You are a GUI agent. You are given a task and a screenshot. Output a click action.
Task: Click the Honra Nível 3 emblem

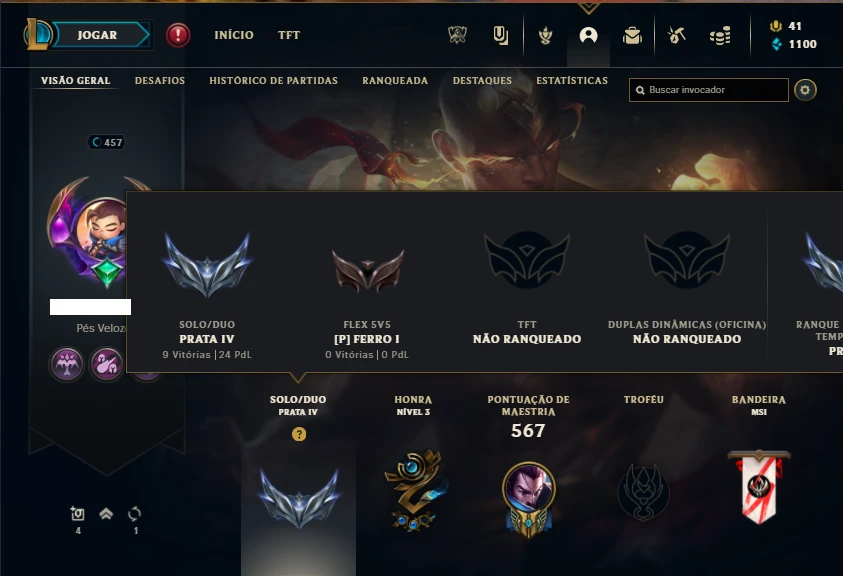click(x=414, y=490)
